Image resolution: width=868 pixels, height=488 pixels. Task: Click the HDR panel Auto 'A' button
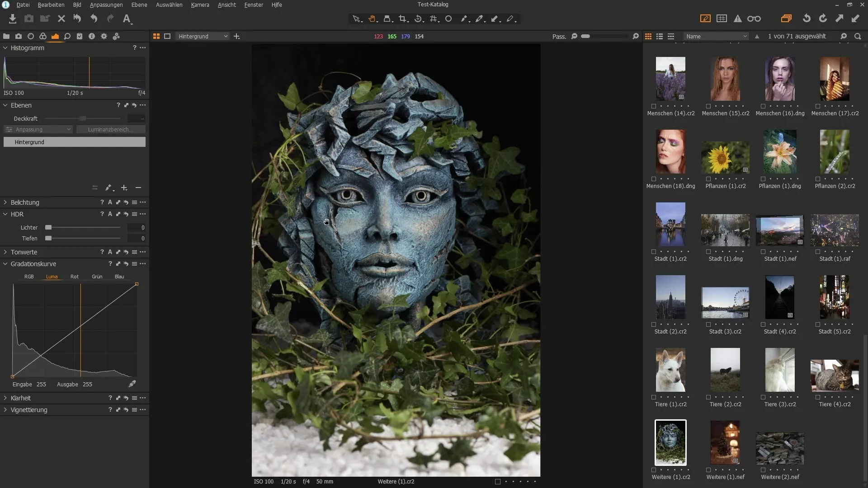click(110, 214)
